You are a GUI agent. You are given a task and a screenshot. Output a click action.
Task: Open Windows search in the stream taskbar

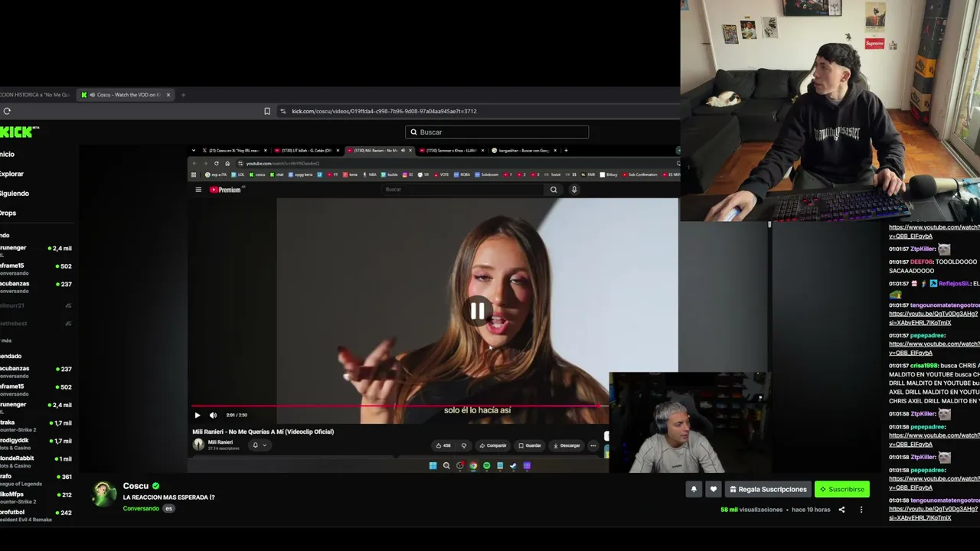(446, 465)
